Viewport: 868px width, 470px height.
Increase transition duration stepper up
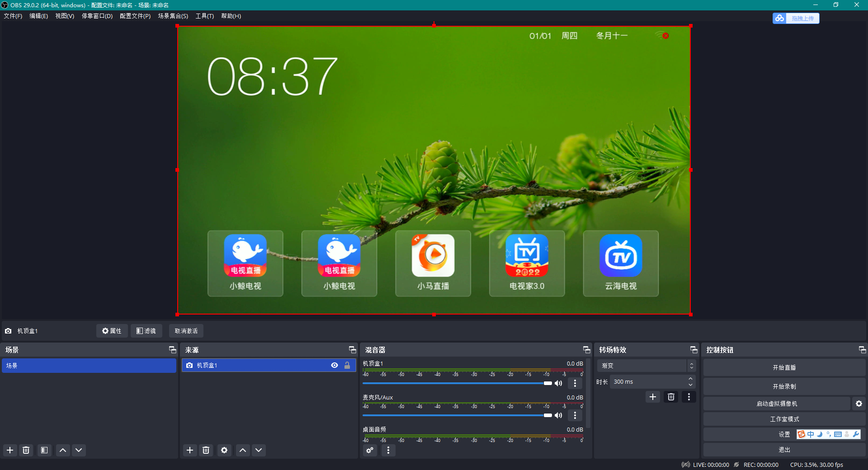point(690,379)
